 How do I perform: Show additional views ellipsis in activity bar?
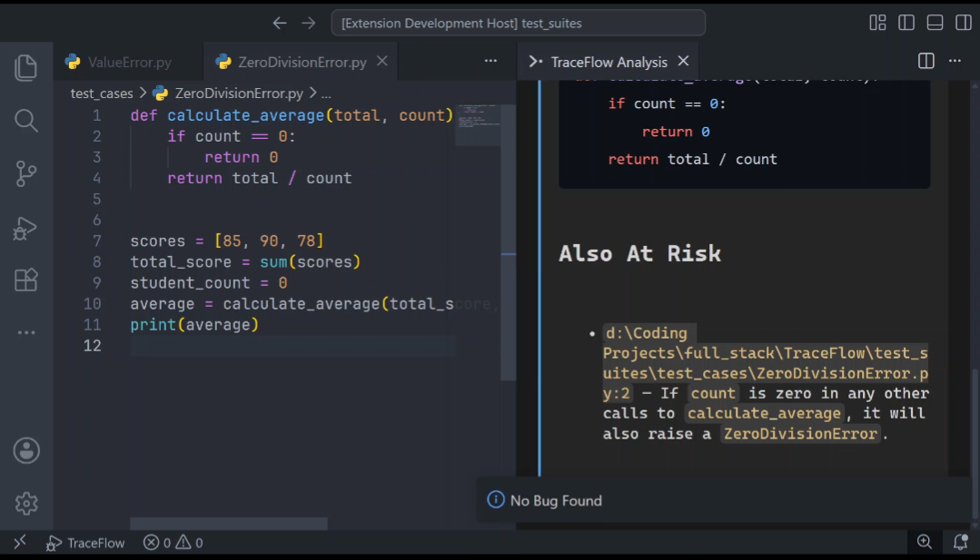point(26,333)
